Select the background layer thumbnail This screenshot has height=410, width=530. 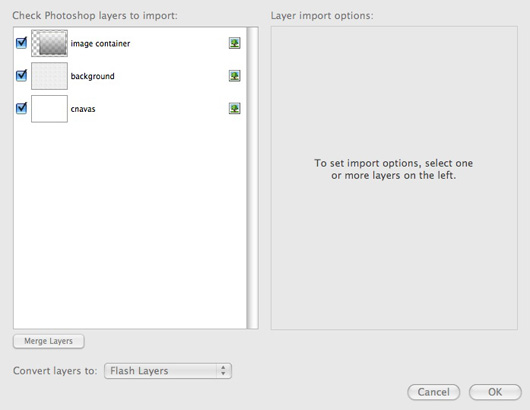[49, 76]
